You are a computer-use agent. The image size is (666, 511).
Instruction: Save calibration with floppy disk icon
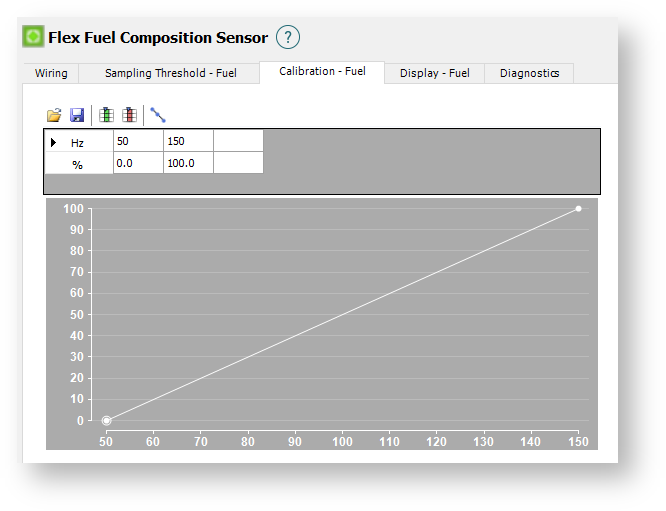pos(77,115)
